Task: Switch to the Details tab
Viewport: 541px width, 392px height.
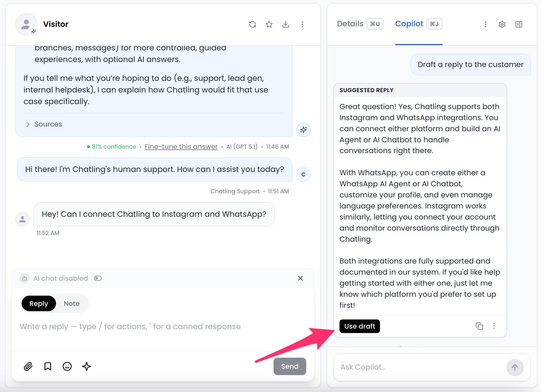Action: [x=360, y=24]
